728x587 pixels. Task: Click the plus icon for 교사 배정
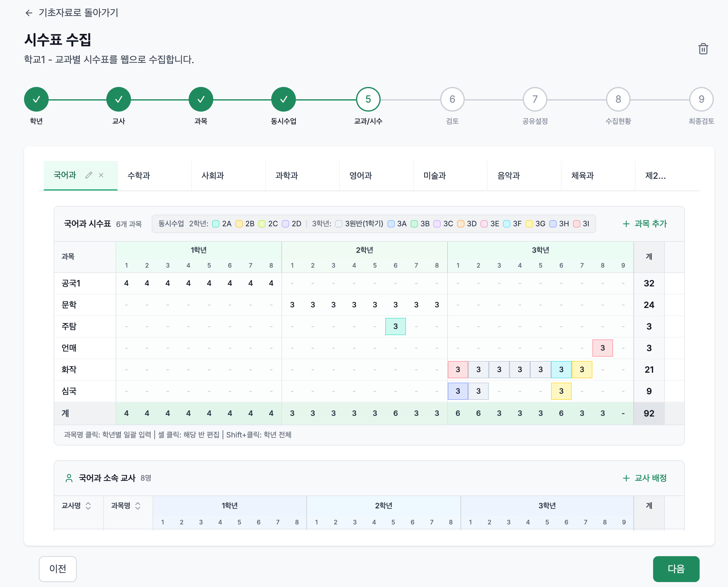point(626,478)
